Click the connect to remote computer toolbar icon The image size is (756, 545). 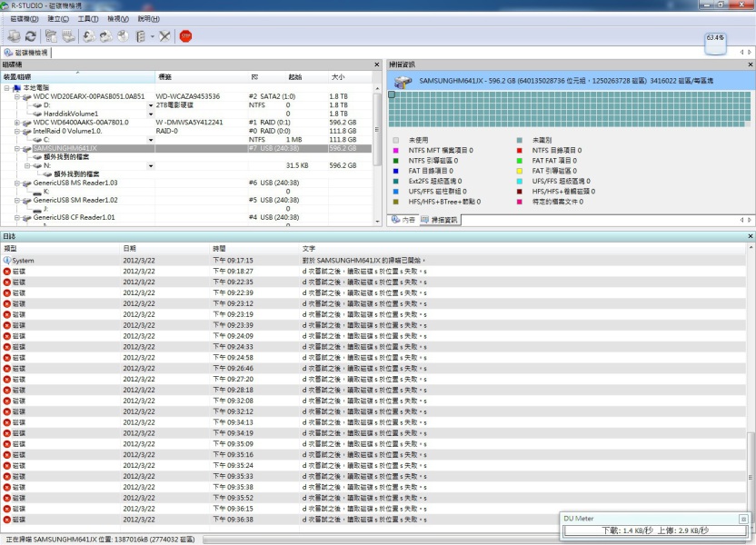(x=14, y=36)
